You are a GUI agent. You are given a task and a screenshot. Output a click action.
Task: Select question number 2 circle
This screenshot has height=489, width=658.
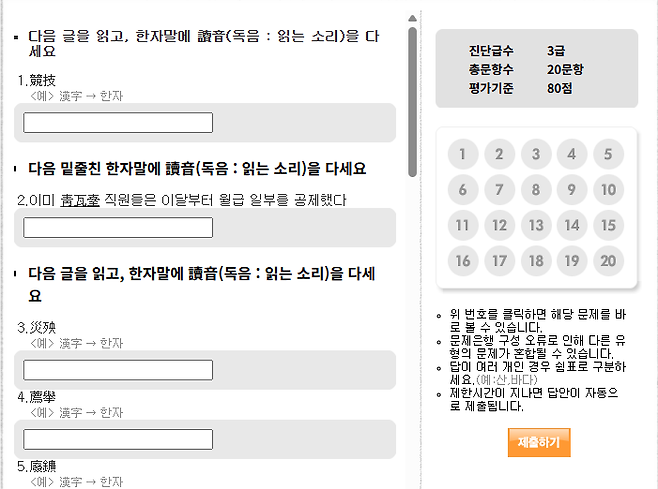coord(499,155)
